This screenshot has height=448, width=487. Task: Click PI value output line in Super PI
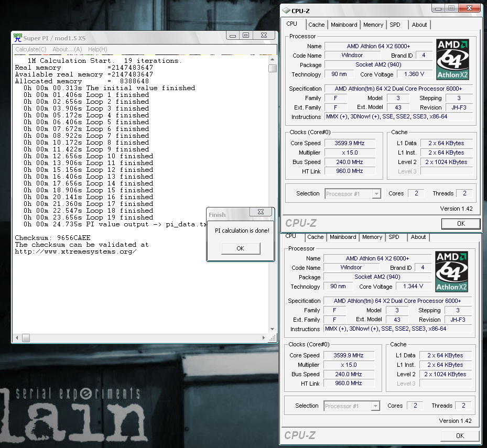point(115,224)
